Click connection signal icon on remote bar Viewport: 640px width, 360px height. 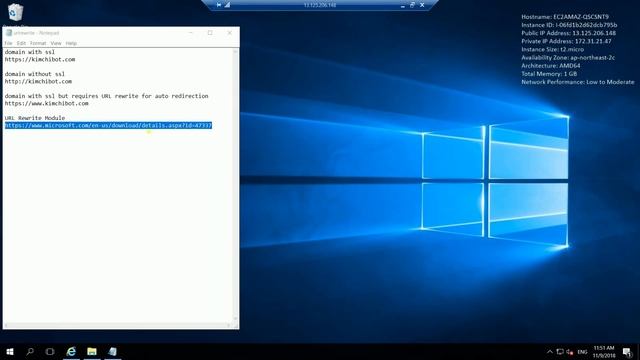coord(227,5)
